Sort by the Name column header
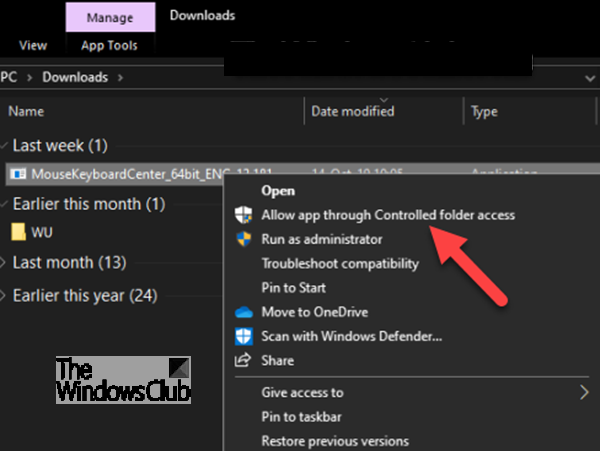Image resolution: width=600 pixels, height=452 pixels. tap(26, 111)
